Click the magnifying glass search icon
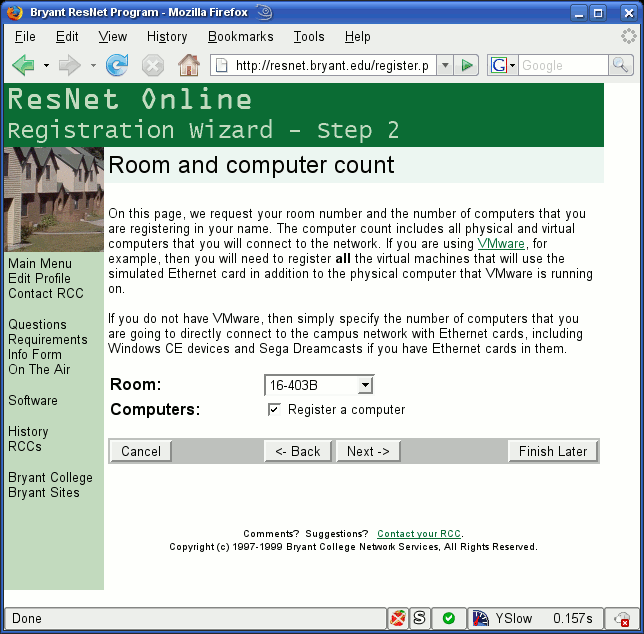Viewport: 644px width, 634px height. 620,65
